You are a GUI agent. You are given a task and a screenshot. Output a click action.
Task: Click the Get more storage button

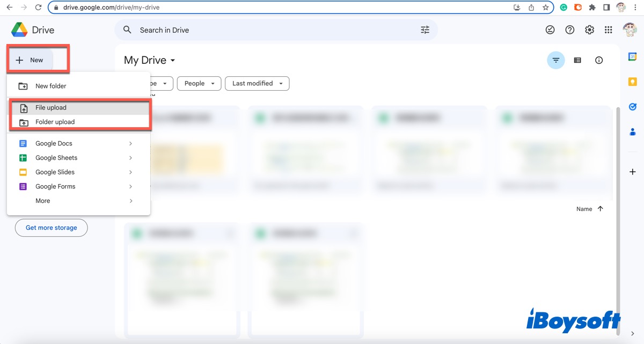52,228
